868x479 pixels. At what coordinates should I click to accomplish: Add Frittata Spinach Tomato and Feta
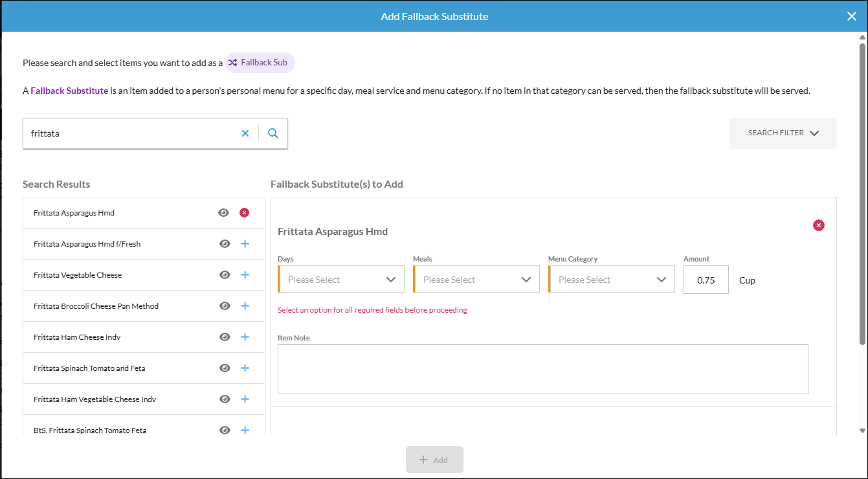(245, 368)
